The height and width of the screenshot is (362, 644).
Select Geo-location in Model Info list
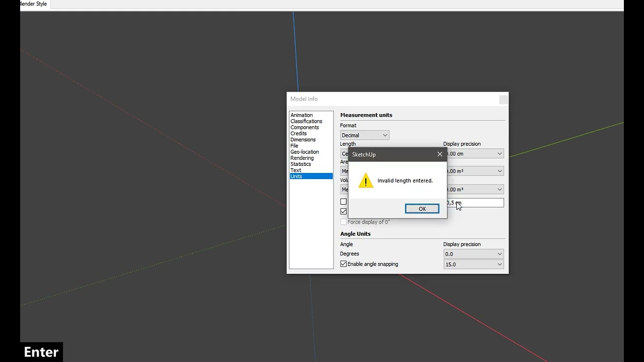click(x=304, y=152)
